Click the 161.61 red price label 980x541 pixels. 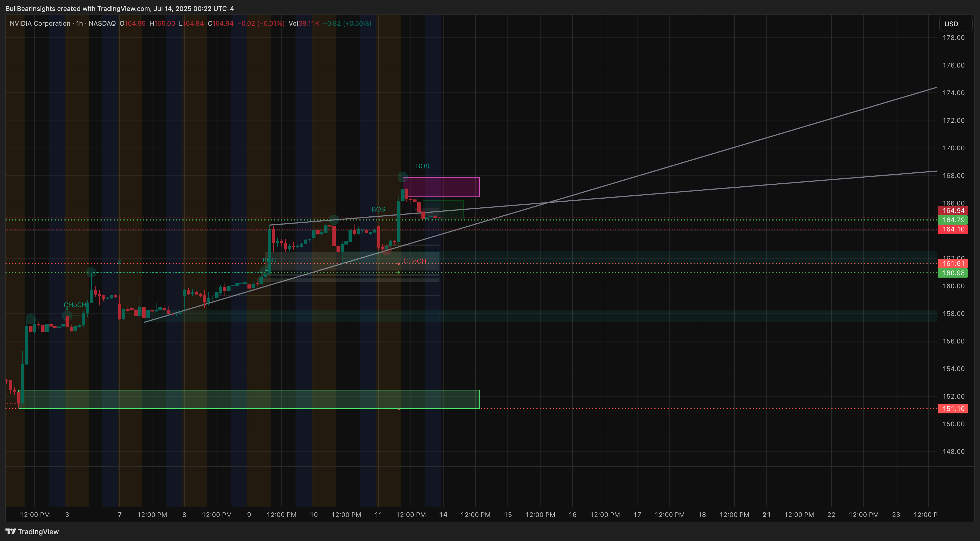(x=953, y=264)
